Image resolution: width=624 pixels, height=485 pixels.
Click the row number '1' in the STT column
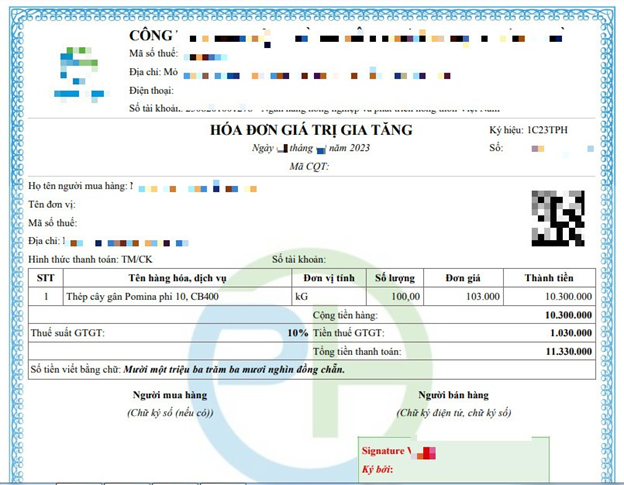click(46, 296)
